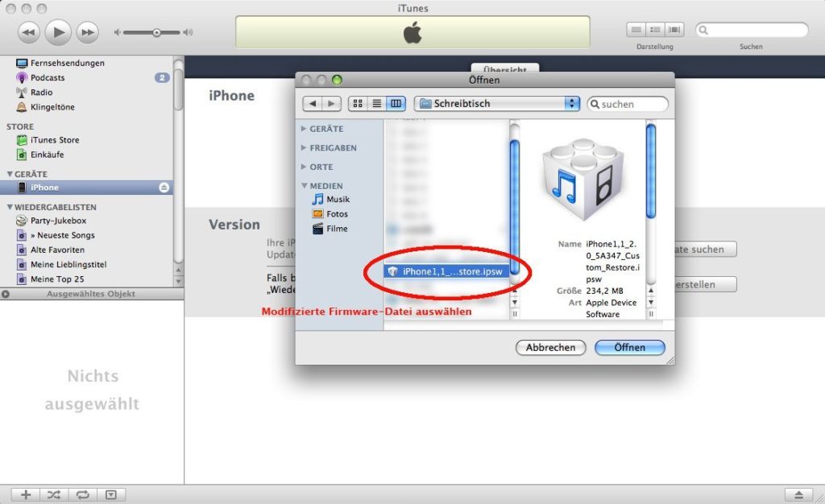The image size is (825, 504).
Task: Click the Ausgewähltes Objekt panel header
Action: pyautogui.click(x=92, y=294)
